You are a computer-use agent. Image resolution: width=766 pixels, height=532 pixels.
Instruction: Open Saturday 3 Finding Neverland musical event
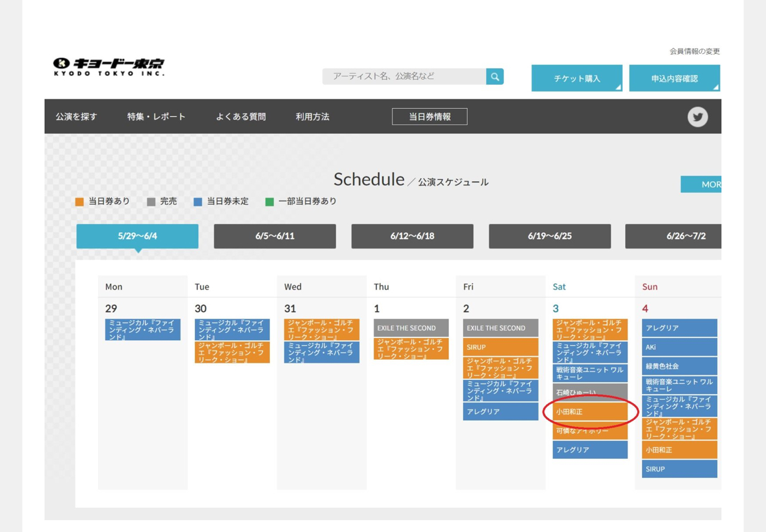pos(590,352)
